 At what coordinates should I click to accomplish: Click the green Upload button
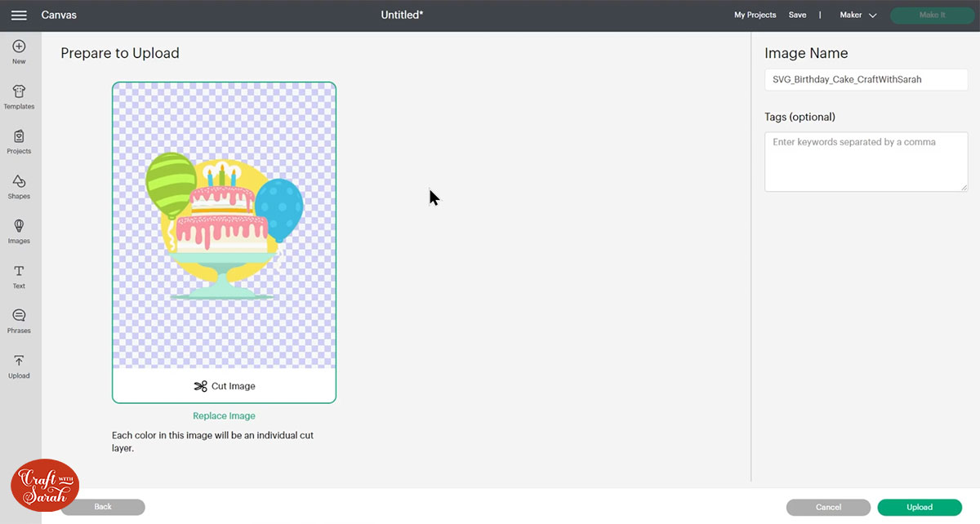coord(920,507)
